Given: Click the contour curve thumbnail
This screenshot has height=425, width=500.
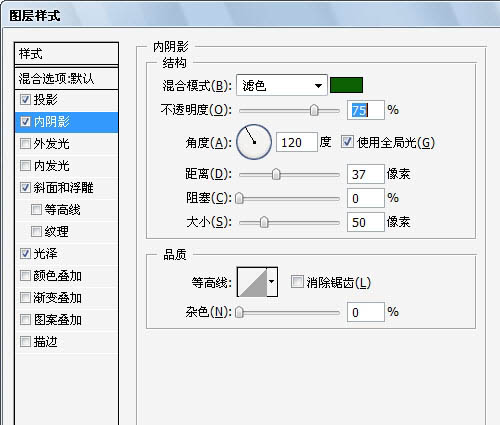Looking at the screenshot, I should point(252,282).
